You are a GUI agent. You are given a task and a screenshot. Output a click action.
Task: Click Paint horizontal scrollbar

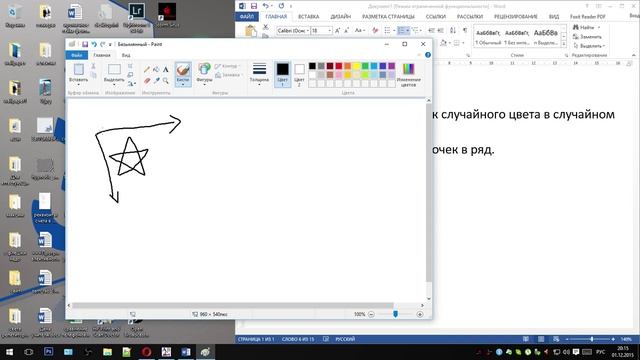click(x=233, y=305)
